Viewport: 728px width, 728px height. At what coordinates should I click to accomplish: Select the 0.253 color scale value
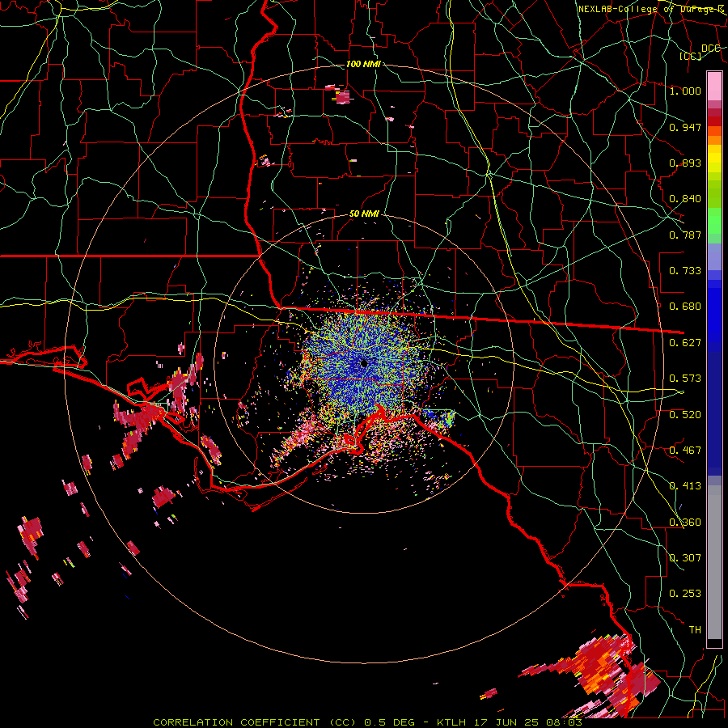(x=685, y=594)
